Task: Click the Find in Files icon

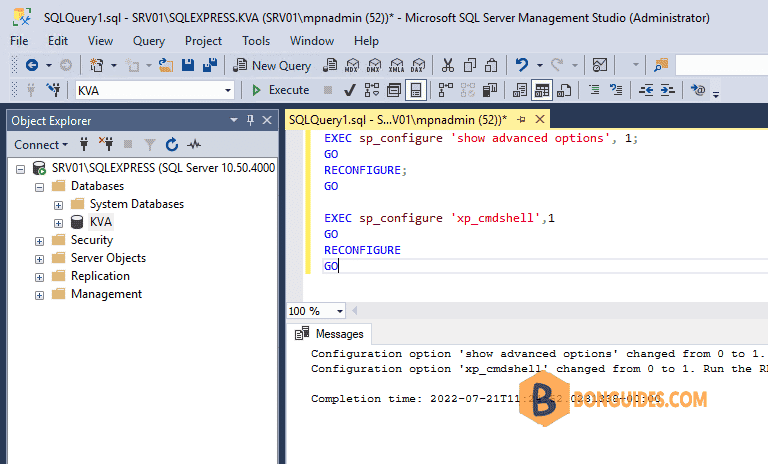Action: (661, 65)
